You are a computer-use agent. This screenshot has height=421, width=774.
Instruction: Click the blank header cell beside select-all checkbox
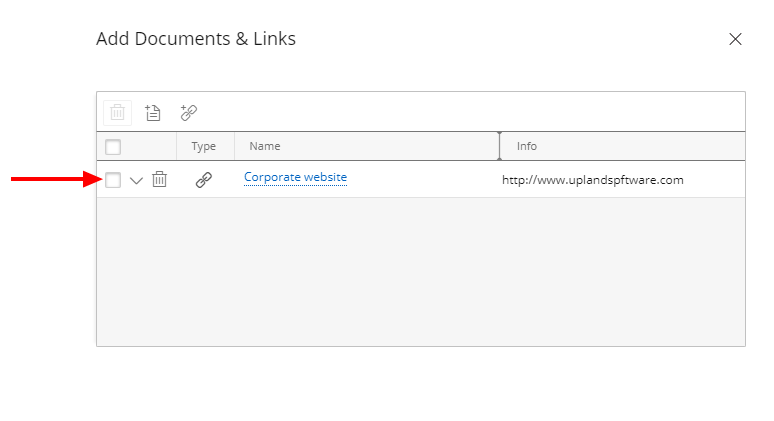tap(149, 146)
